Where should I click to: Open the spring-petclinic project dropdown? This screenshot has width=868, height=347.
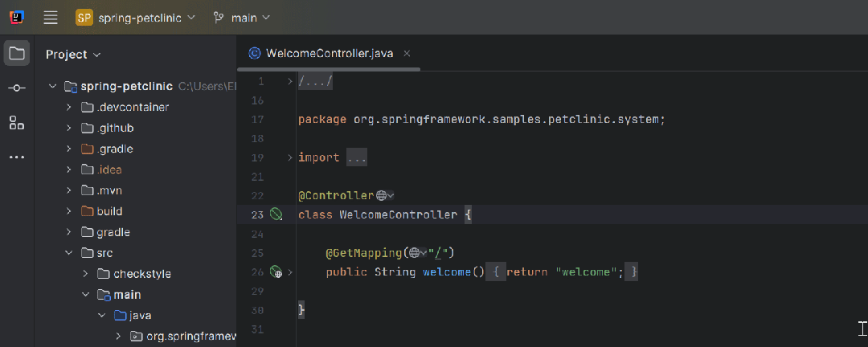136,18
